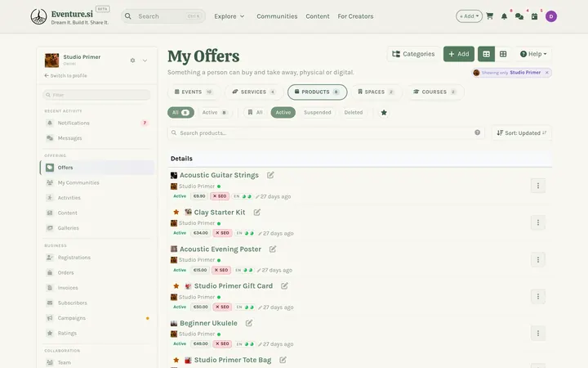Open My Communities in sidebar
Viewport: 588px width, 368px height.
click(x=97, y=182)
